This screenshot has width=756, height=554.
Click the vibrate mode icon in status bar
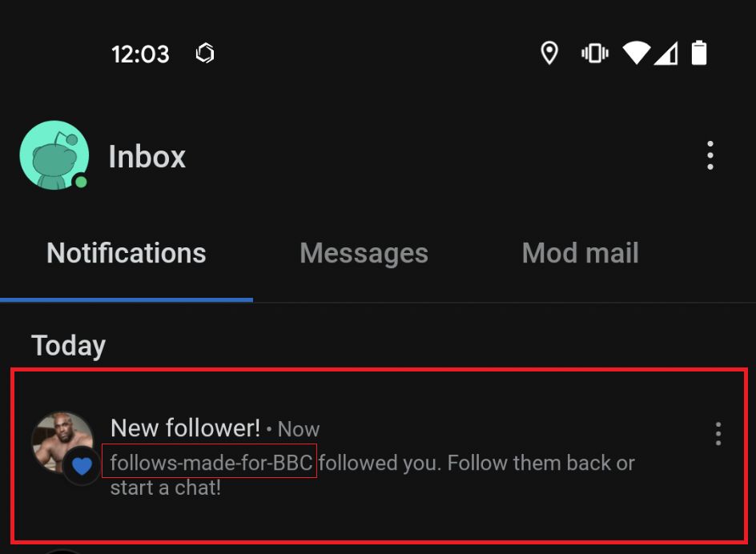595,53
